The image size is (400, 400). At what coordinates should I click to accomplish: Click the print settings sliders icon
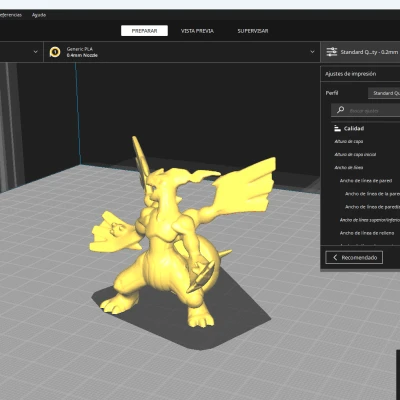(331, 52)
